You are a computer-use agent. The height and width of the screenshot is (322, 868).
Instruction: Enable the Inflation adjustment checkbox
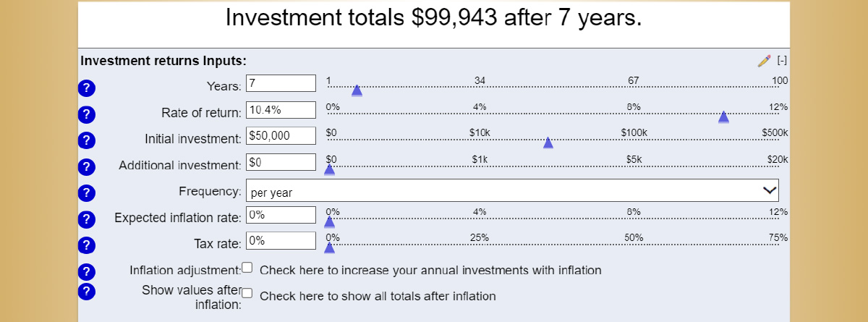[x=247, y=268]
